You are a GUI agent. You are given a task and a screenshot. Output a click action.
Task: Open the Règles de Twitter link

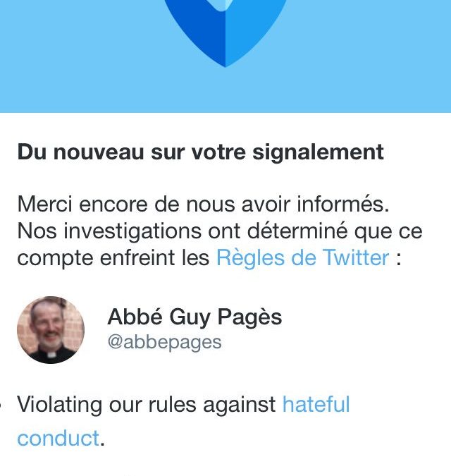coord(303,257)
